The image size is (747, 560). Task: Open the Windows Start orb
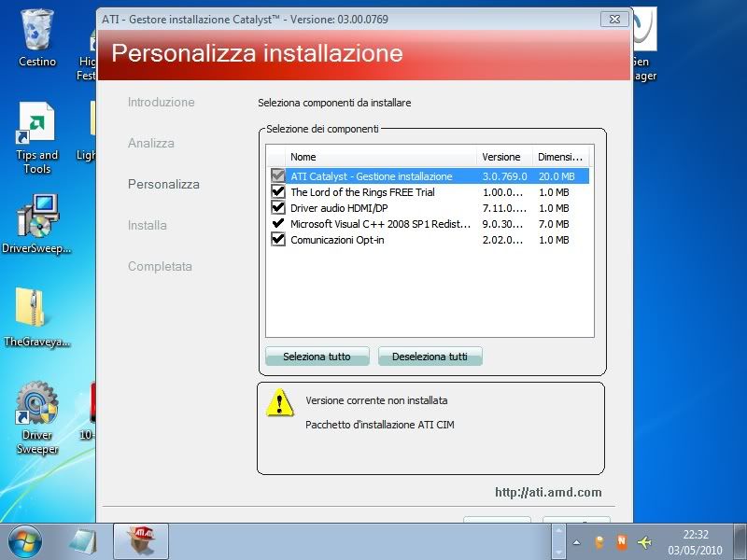25,542
